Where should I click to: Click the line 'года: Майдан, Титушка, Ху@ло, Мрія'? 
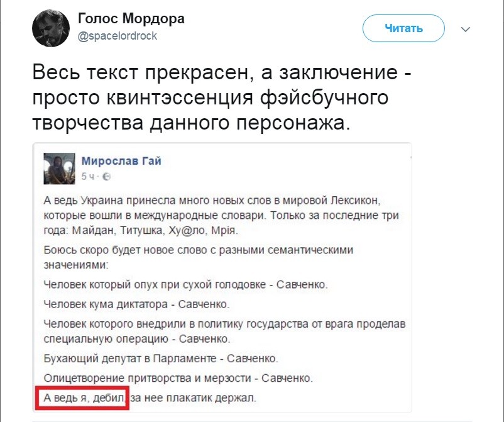141,231
